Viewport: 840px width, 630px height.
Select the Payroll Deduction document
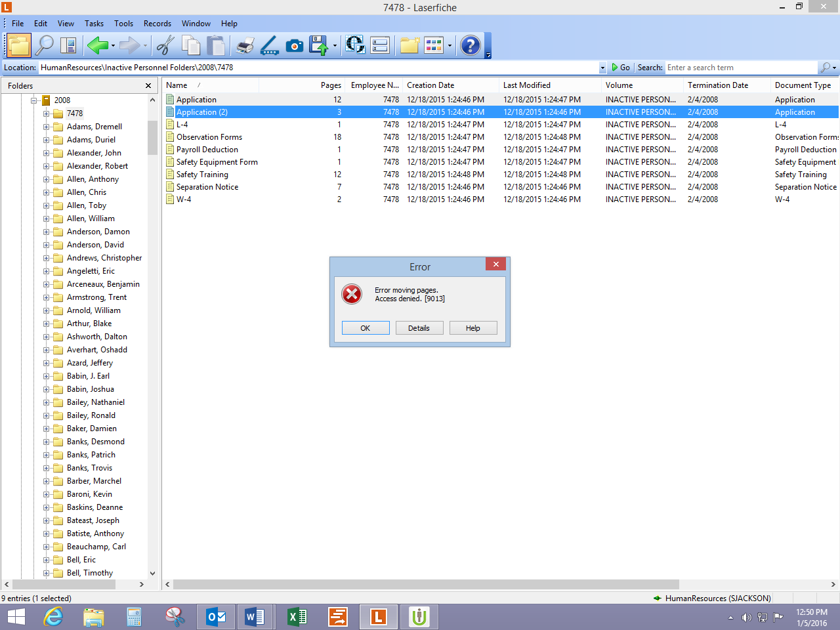207,150
